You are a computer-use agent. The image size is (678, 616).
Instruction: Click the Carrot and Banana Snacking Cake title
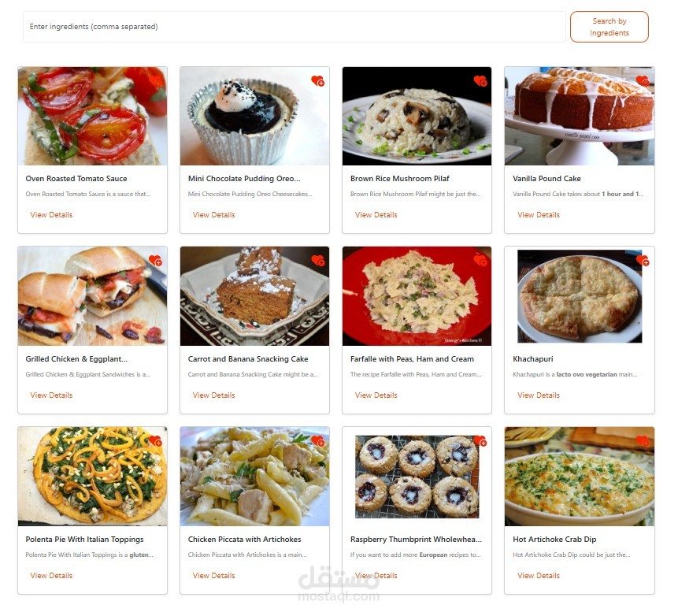click(x=248, y=359)
